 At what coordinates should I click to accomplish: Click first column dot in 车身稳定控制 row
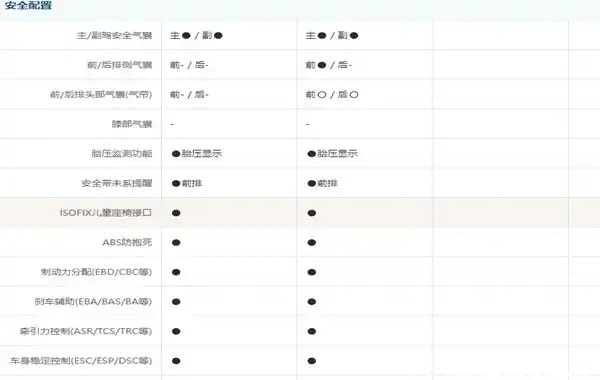point(176,361)
